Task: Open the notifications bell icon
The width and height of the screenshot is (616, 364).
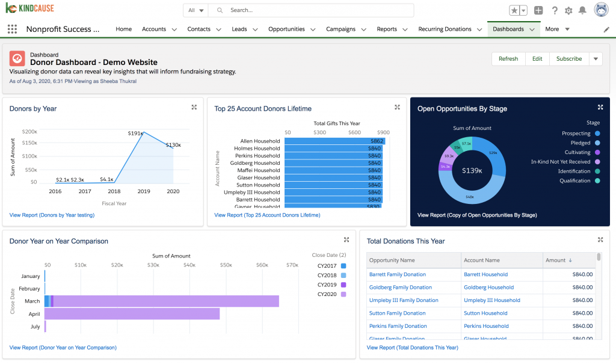Action: 582,10
